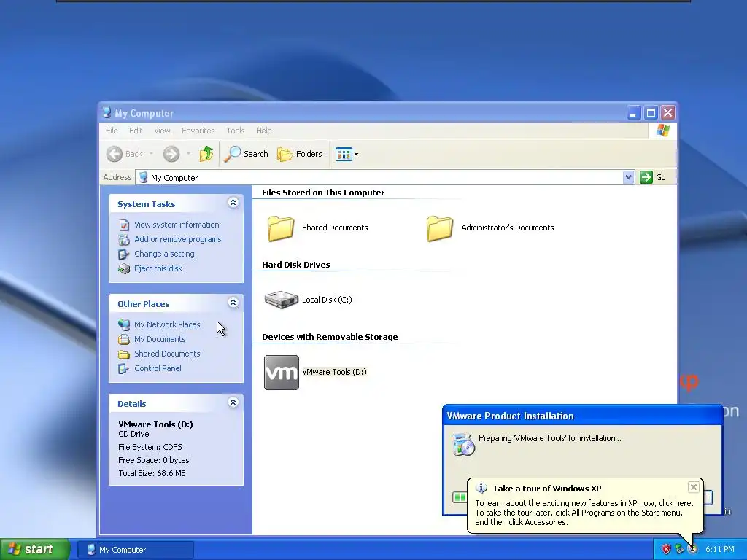Click the taskbar clock showing 6:11 PM
The width and height of the screenshot is (747, 560).
tap(720, 550)
